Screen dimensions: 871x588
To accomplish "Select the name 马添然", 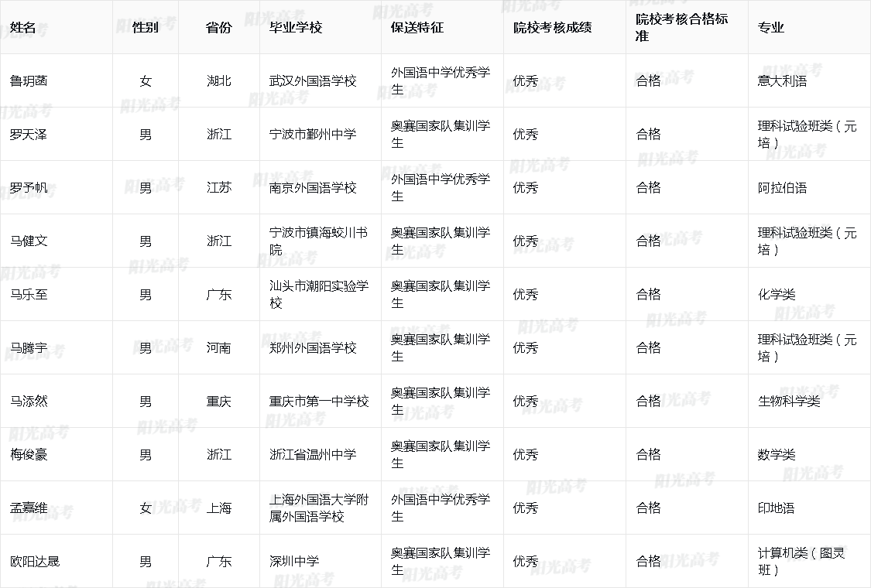I will click(x=29, y=402).
